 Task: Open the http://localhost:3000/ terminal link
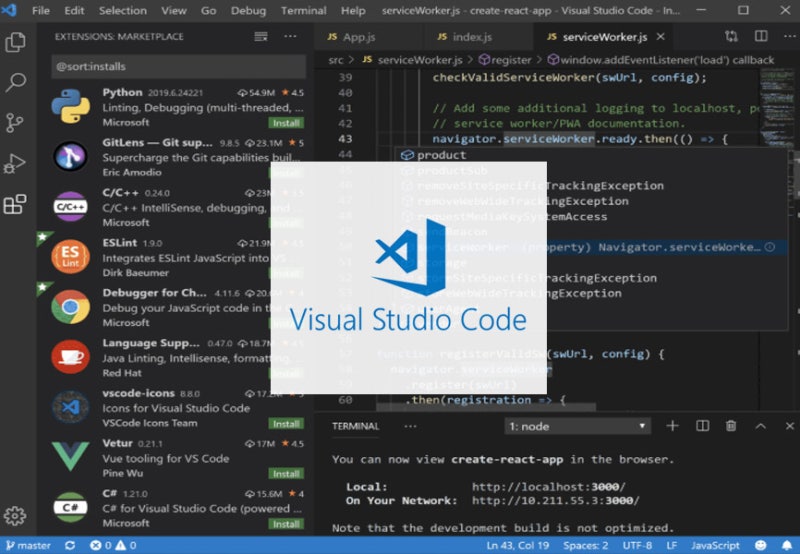point(548,487)
